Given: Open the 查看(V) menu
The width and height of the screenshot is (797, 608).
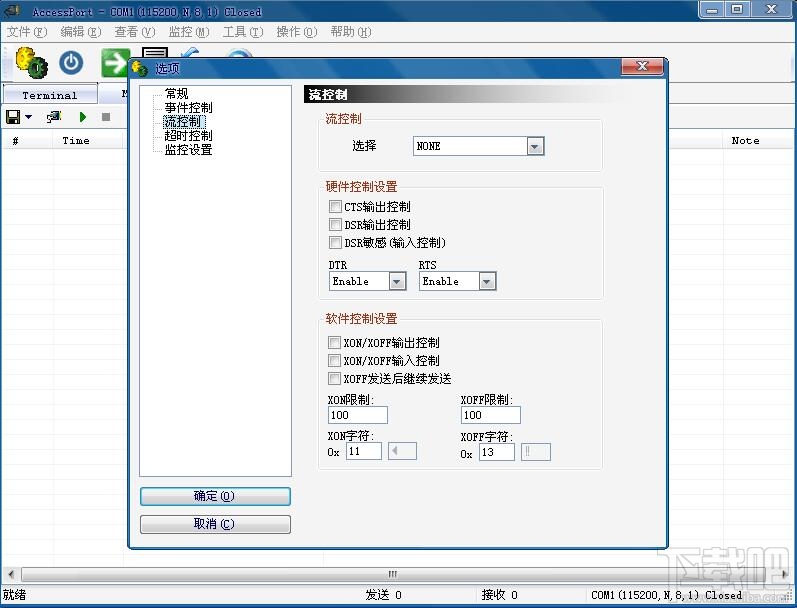Looking at the screenshot, I should click(135, 32).
